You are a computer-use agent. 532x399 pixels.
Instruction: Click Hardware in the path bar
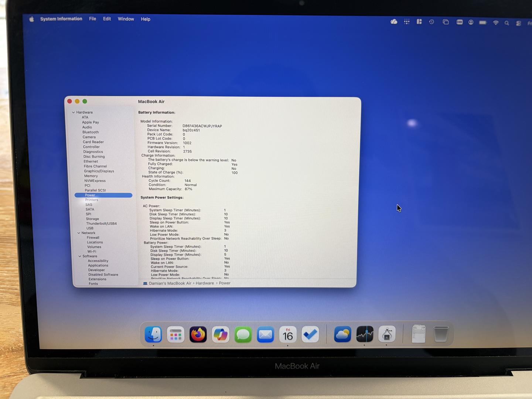(205, 283)
